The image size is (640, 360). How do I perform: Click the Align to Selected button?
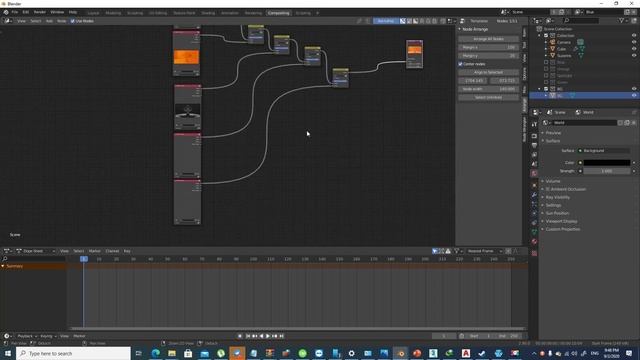coord(488,72)
